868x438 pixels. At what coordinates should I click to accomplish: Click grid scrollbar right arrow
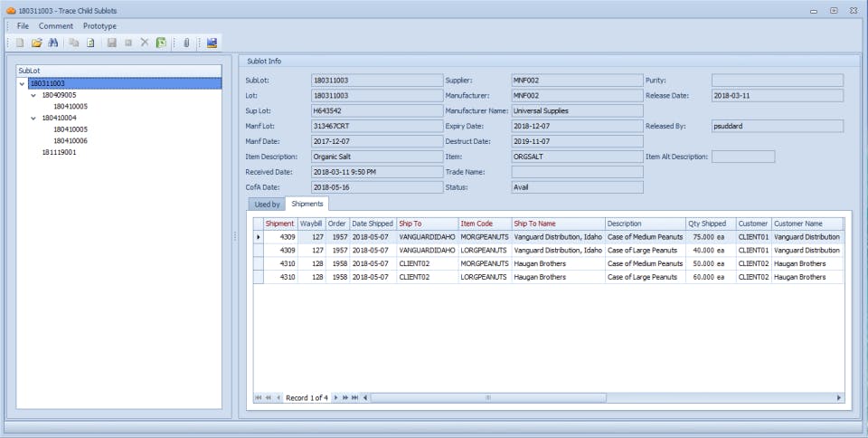(839, 397)
